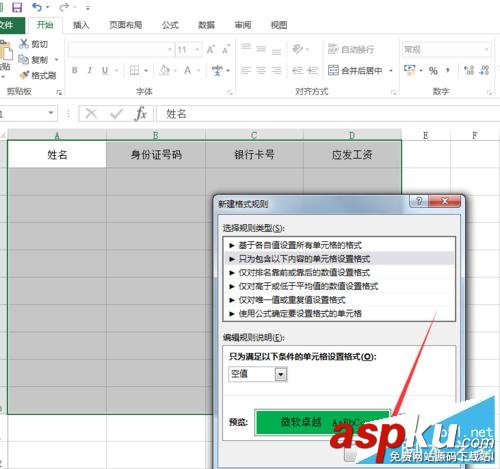Screen dimensions: 500x469
Task: Insert a function with fx button
Action: (x=141, y=114)
